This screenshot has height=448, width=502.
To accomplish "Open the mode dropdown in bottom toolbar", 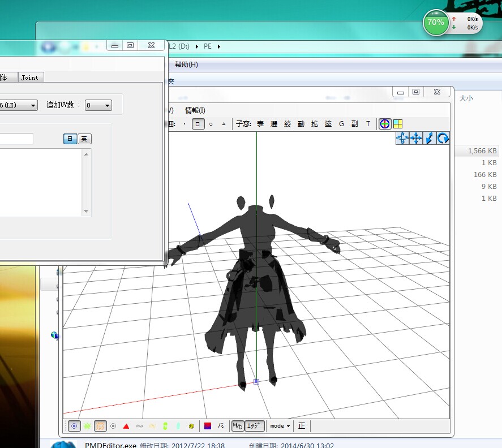I will coord(280,426).
